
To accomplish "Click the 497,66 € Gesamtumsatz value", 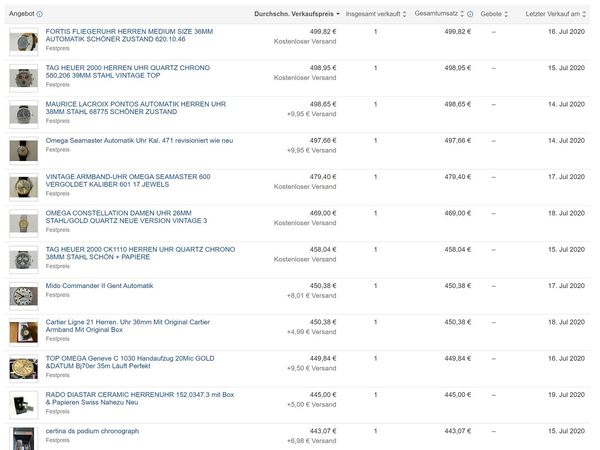I will coord(458,141).
